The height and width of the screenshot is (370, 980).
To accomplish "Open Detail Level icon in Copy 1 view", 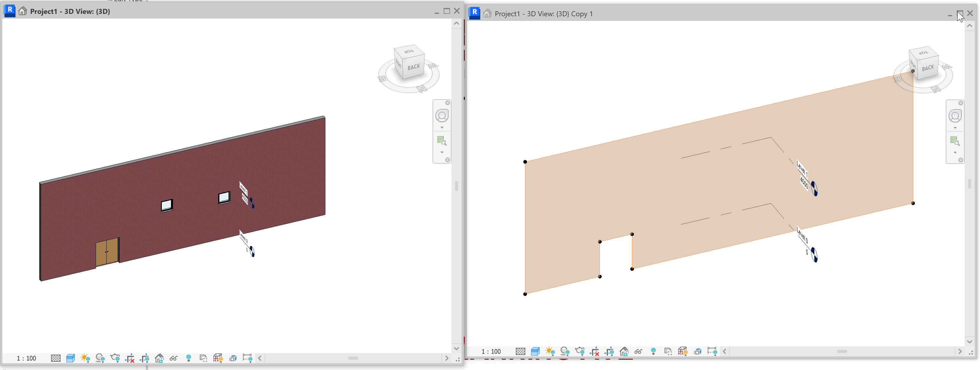I will (520, 351).
